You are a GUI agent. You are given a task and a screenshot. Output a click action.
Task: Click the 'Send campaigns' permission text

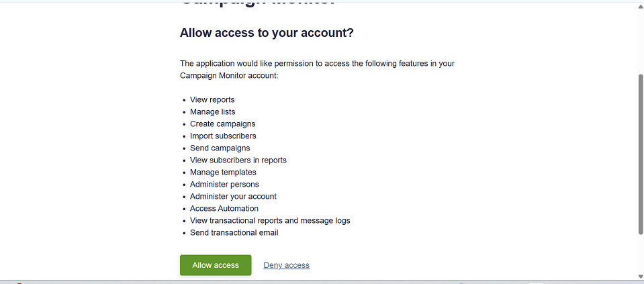220,148
